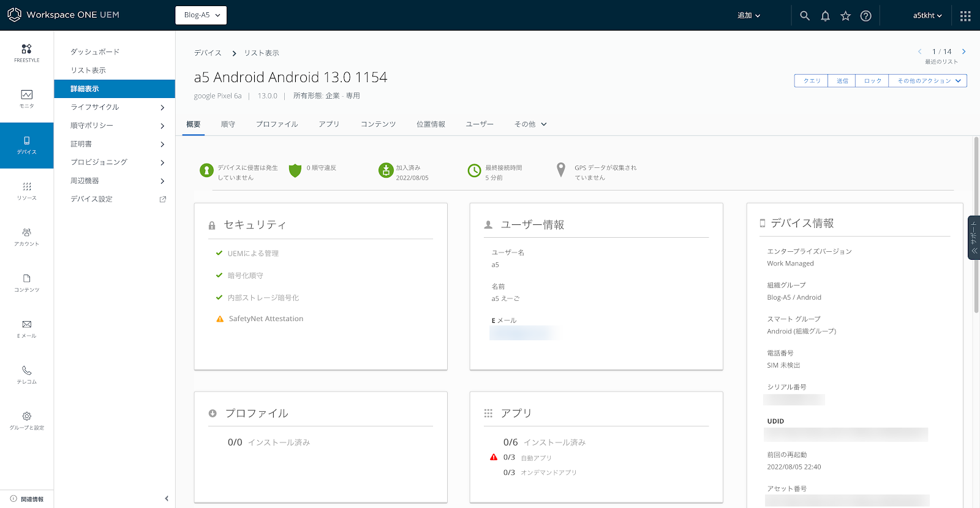
Task: Switch to the アプリ tab
Action: (x=329, y=124)
